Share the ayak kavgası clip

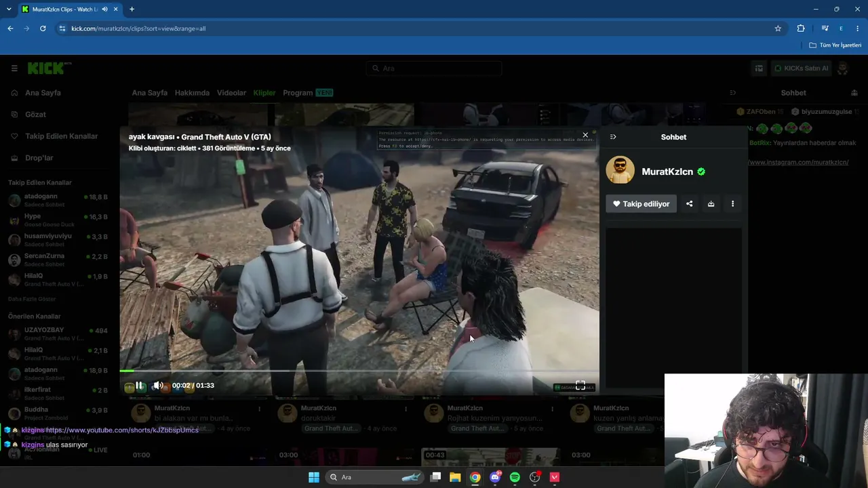pyautogui.click(x=690, y=204)
